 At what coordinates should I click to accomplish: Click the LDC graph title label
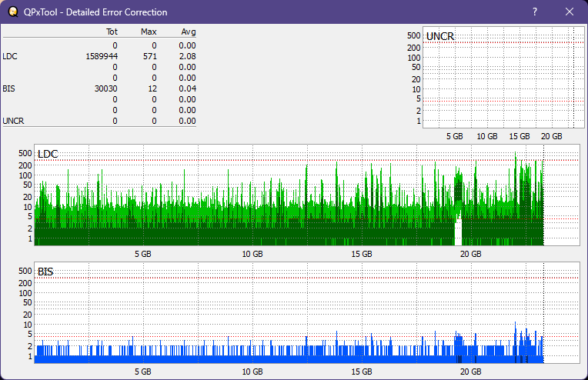48,154
